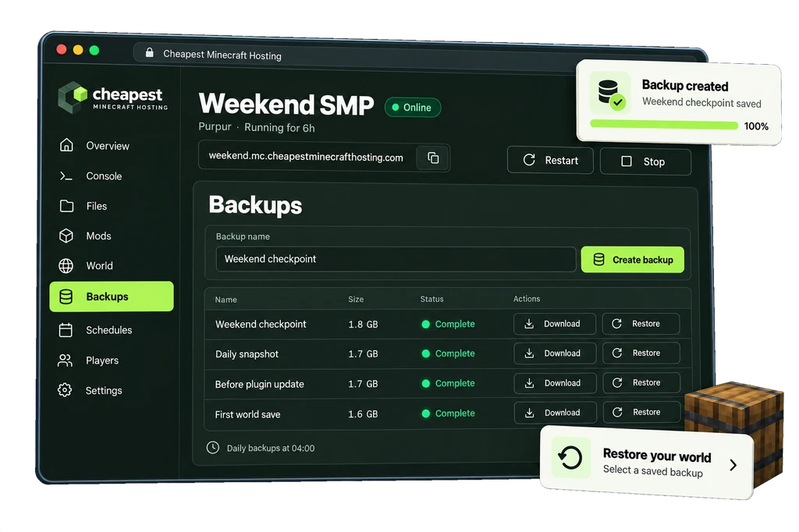The height and width of the screenshot is (532, 799).
Task: Click the 'Running for 6h' text
Action: [279, 127]
